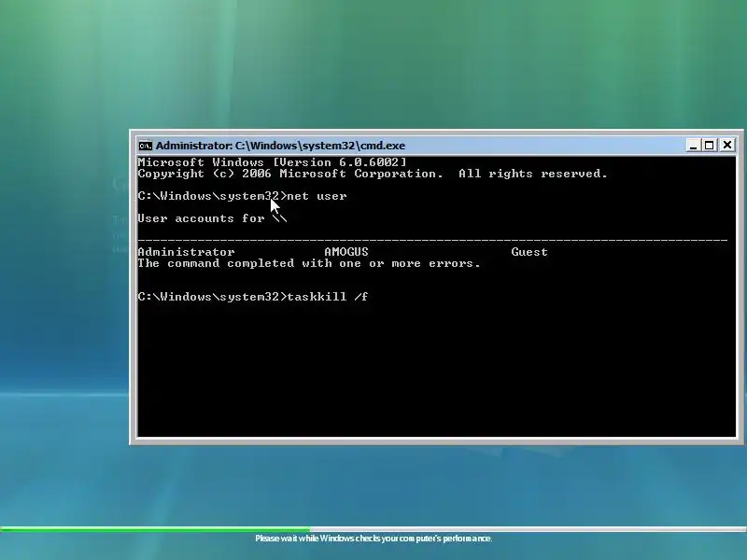The width and height of the screenshot is (747, 560).
Task: Click the 'Microsoft Windows [Version 6.0.6002]' line
Action: [272, 162]
